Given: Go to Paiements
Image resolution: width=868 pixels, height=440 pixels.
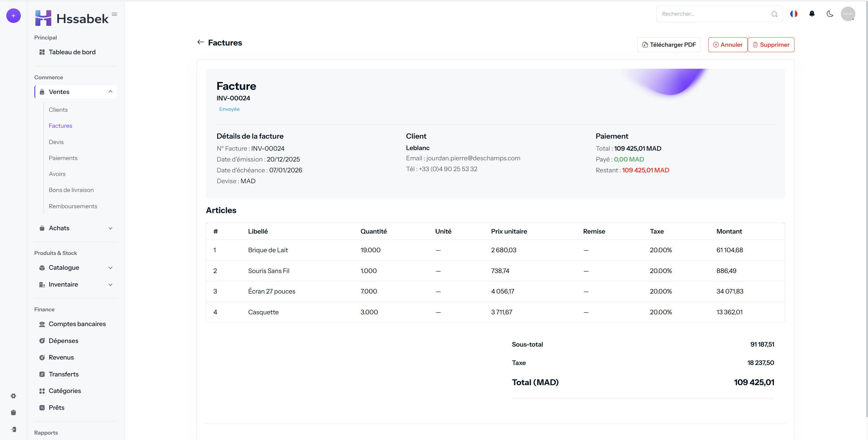Looking at the screenshot, I should (63, 158).
